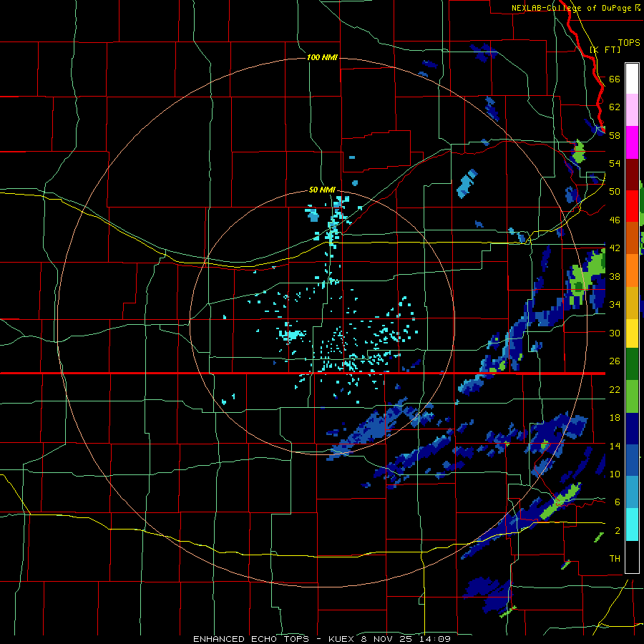
Task: Click the 18 value on the legend
Action: tap(615, 418)
